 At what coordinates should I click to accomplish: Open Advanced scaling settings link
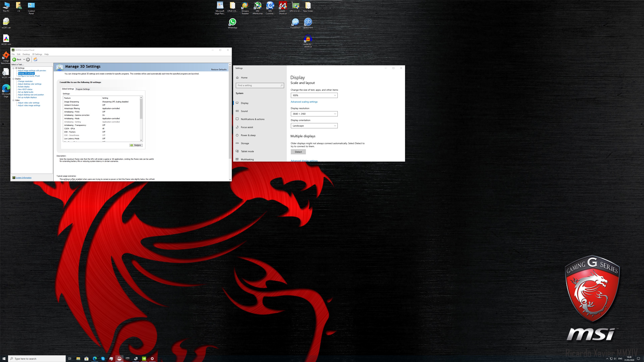pyautogui.click(x=304, y=102)
